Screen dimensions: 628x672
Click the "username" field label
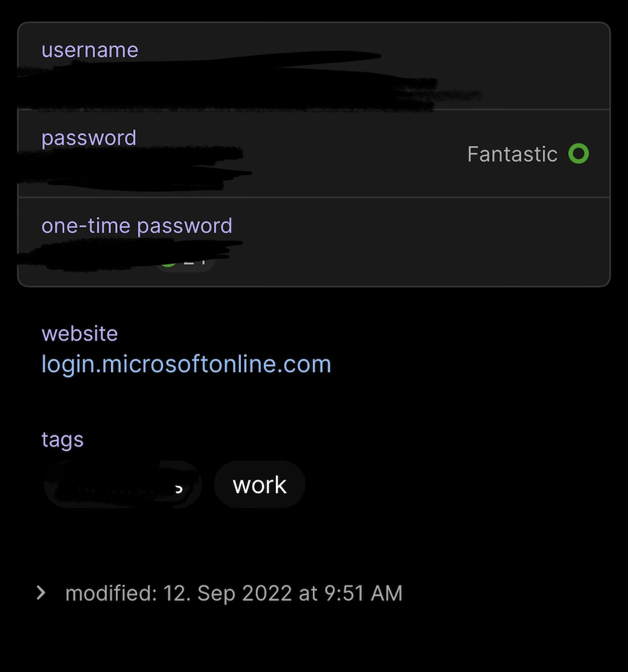pos(90,50)
